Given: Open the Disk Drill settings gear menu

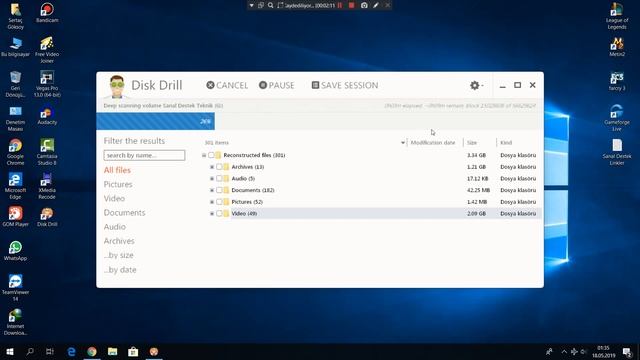Looking at the screenshot, I should click(476, 85).
